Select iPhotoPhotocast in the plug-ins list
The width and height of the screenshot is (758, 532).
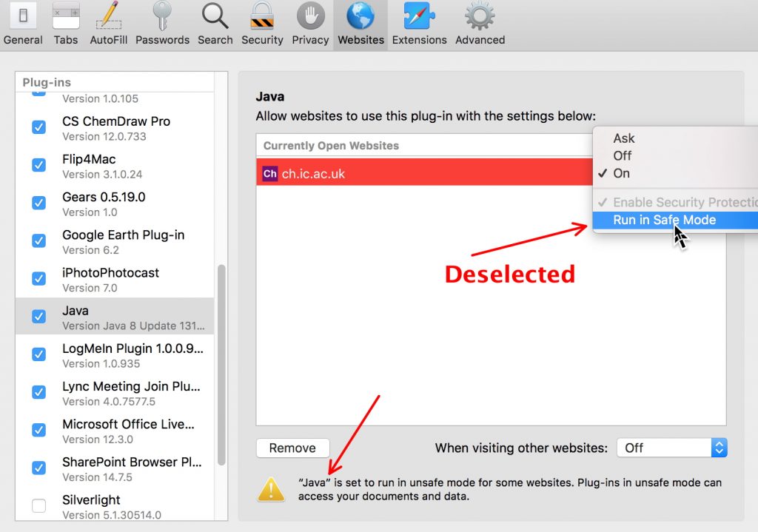pos(111,279)
